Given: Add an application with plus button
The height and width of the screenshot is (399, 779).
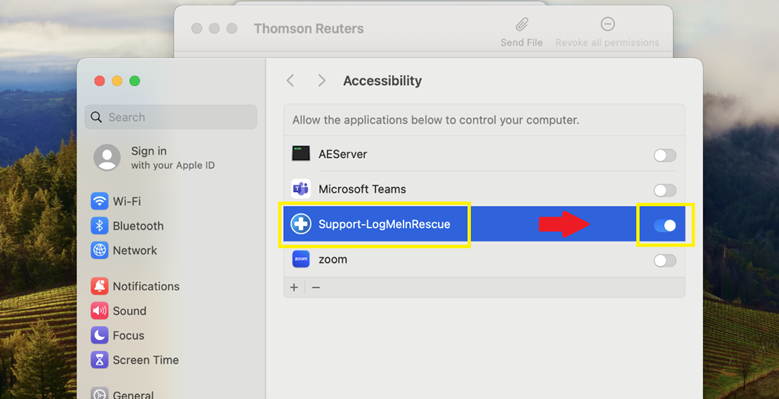Looking at the screenshot, I should [294, 288].
